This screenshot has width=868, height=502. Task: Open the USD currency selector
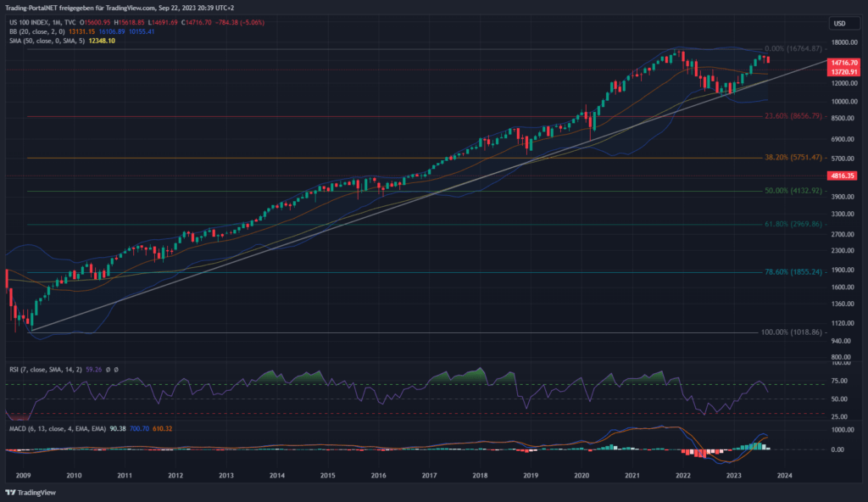click(843, 23)
